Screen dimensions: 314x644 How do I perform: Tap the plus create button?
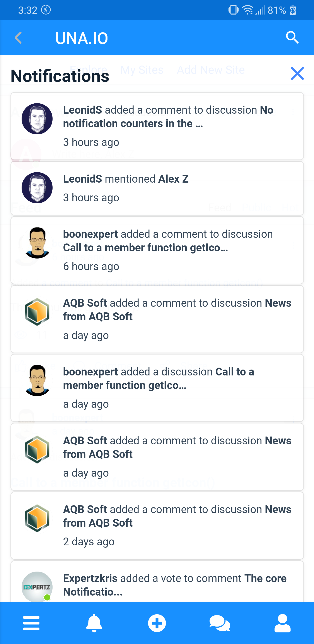pyautogui.click(x=157, y=623)
